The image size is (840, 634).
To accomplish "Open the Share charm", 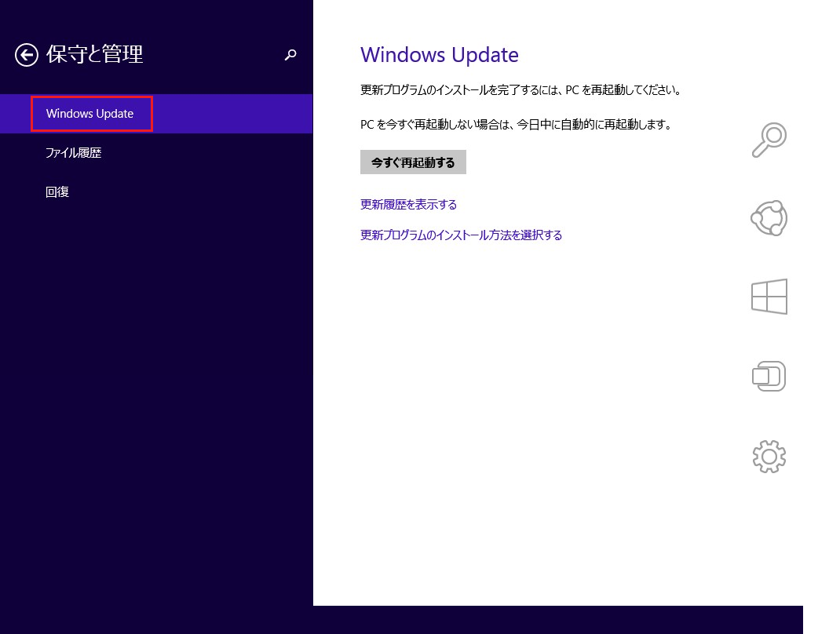I will pos(769,218).
